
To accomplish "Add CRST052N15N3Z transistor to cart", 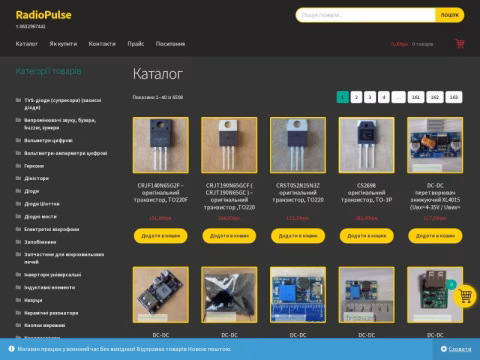I will tap(298, 236).
